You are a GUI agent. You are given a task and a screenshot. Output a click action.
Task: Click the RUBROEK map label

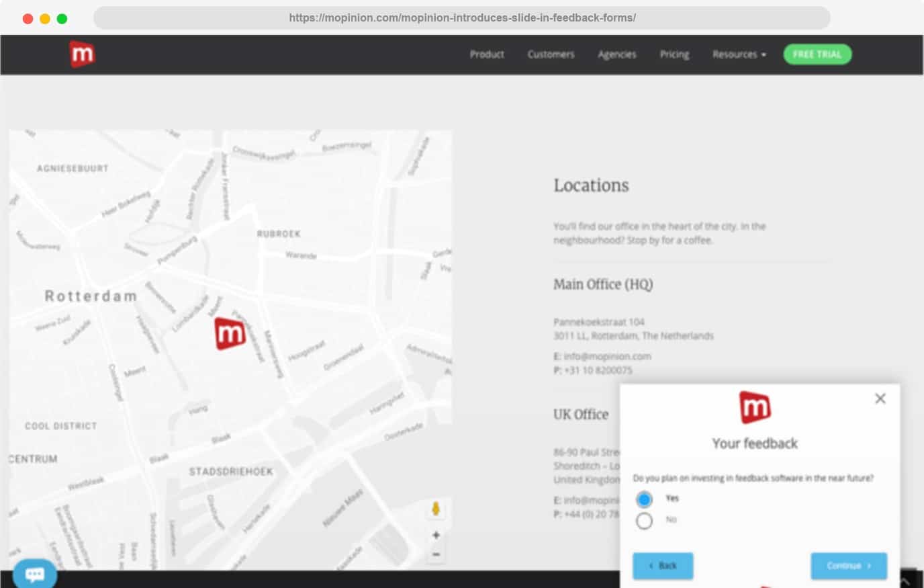point(279,234)
